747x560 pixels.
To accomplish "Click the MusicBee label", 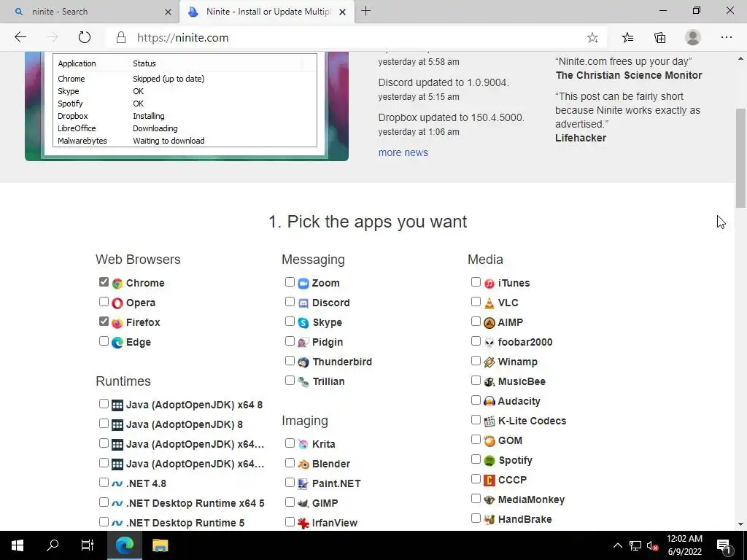I will [522, 381].
